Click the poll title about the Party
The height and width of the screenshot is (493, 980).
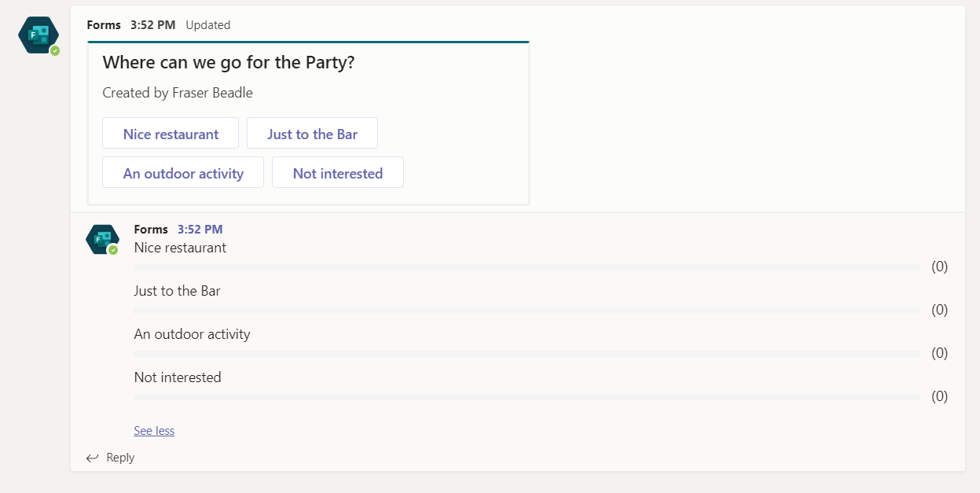(229, 63)
